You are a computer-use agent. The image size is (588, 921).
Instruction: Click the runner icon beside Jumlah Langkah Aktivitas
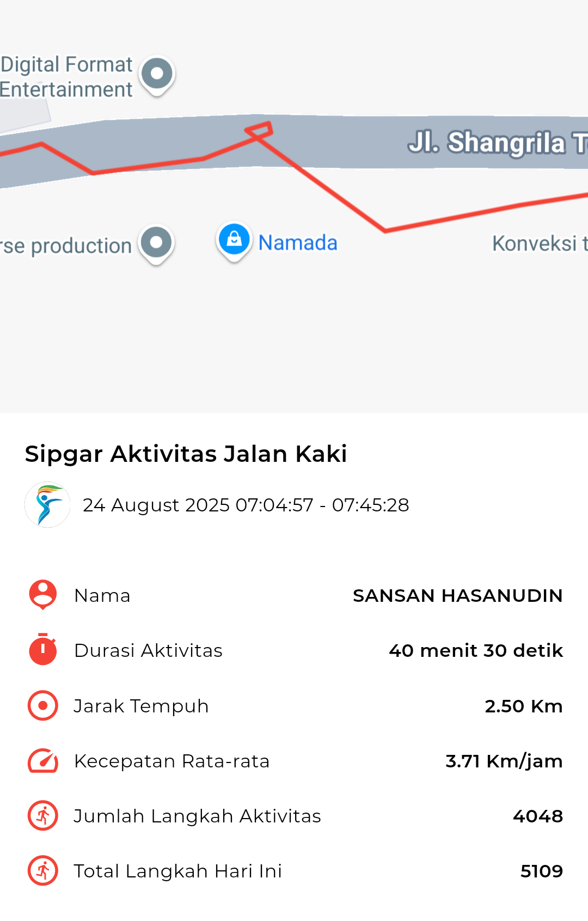coord(42,815)
